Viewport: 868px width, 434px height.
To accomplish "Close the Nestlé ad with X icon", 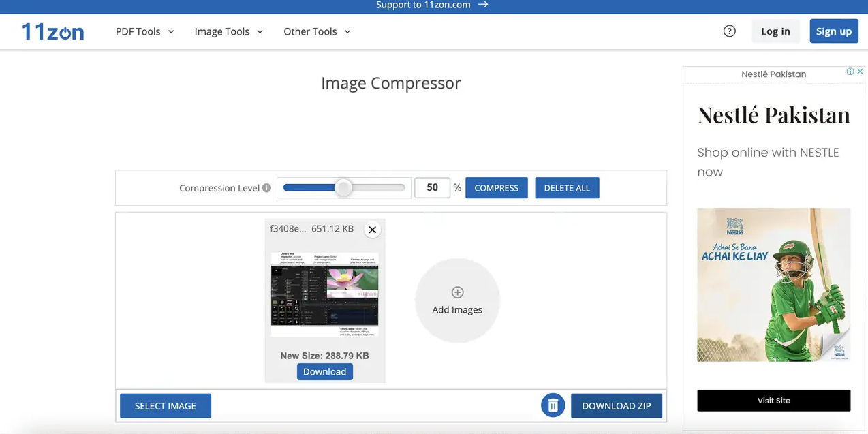I will (x=860, y=72).
